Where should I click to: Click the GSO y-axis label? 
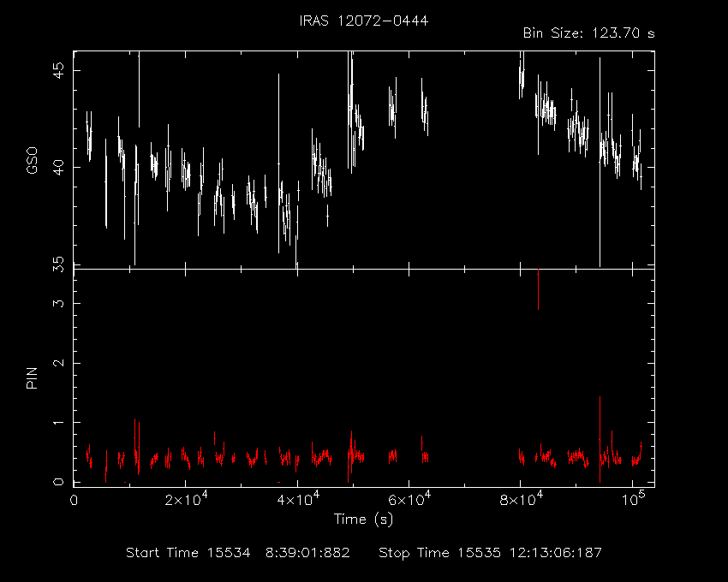tap(32, 161)
